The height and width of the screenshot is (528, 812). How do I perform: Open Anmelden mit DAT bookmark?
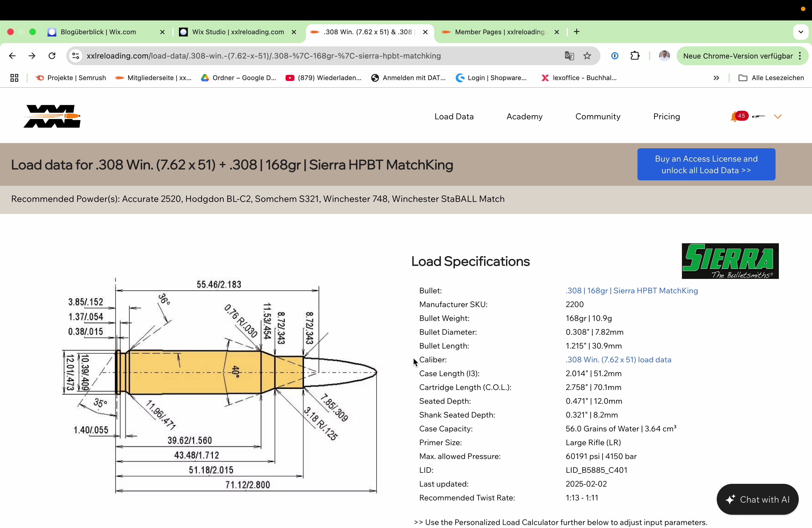408,78
